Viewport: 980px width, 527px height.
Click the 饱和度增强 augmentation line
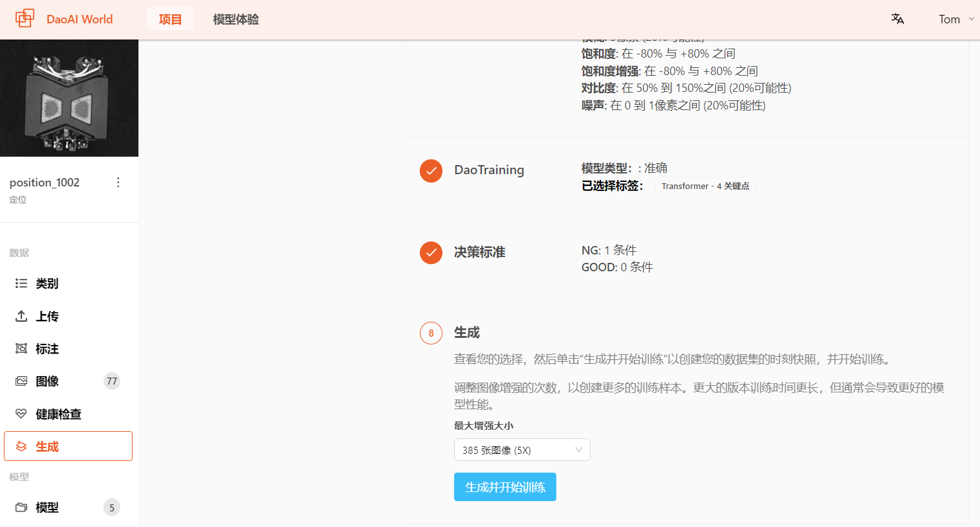tap(670, 71)
